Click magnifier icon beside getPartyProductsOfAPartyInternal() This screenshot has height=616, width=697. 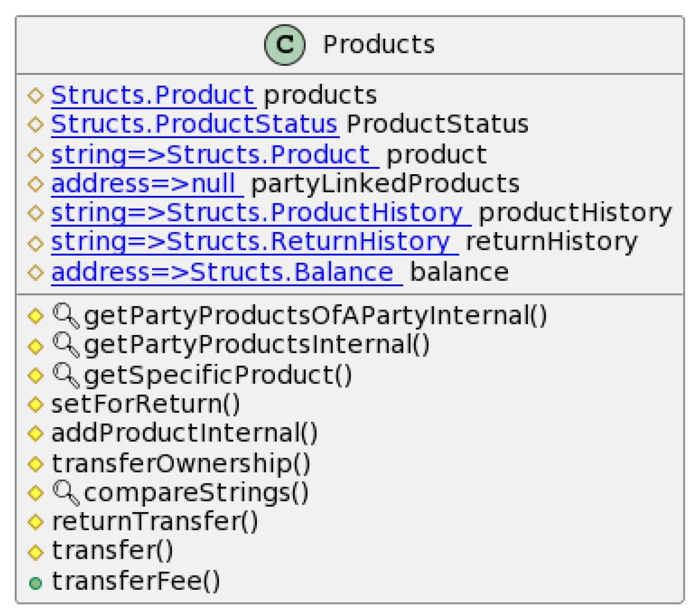(x=66, y=316)
